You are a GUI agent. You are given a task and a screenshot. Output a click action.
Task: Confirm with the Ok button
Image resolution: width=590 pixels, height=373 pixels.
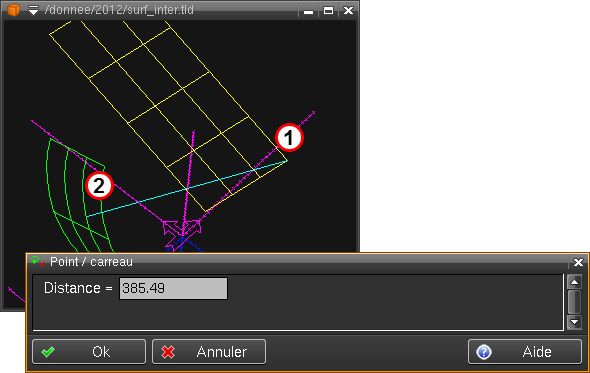(x=89, y=352)
